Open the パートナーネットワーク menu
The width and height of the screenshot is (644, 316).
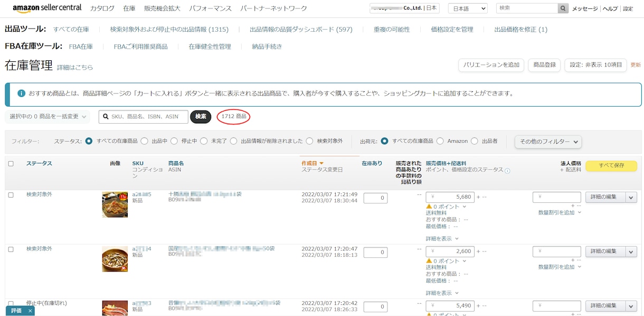pyautogui.click(x=273, y=8)
